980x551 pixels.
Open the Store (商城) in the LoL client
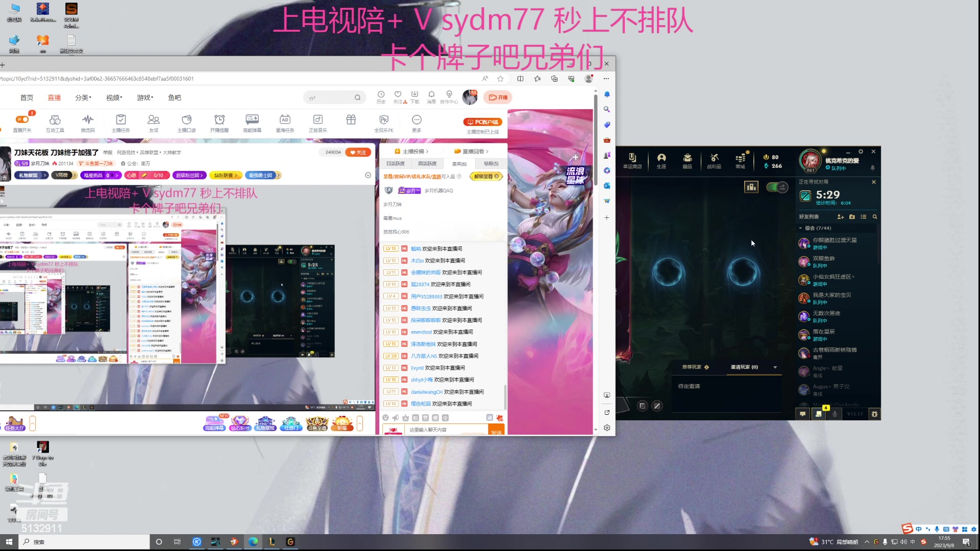pyautogui.click(x=740, y=161)
